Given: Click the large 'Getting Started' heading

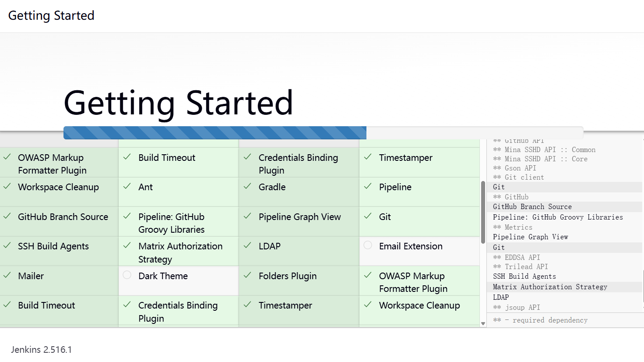Looking at the screenshot, I should pyautogui.click(x=178, y=103).
